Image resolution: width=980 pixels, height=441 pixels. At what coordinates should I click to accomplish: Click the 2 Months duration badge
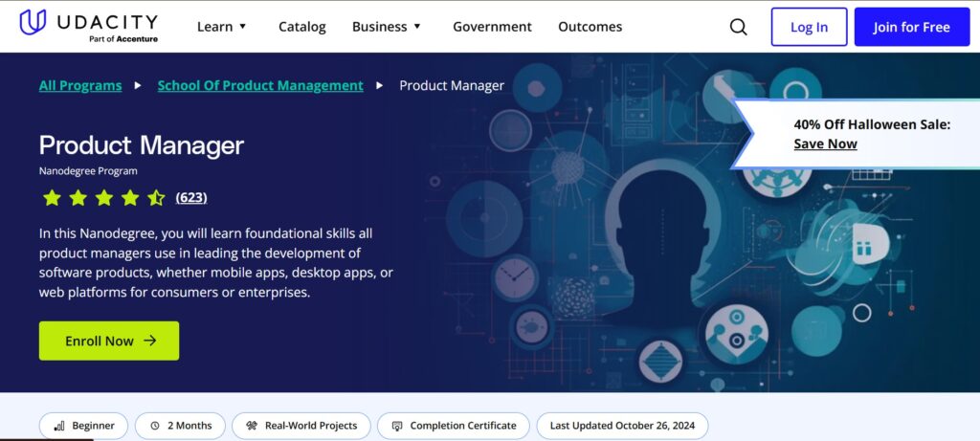click(x=180, y=426)
